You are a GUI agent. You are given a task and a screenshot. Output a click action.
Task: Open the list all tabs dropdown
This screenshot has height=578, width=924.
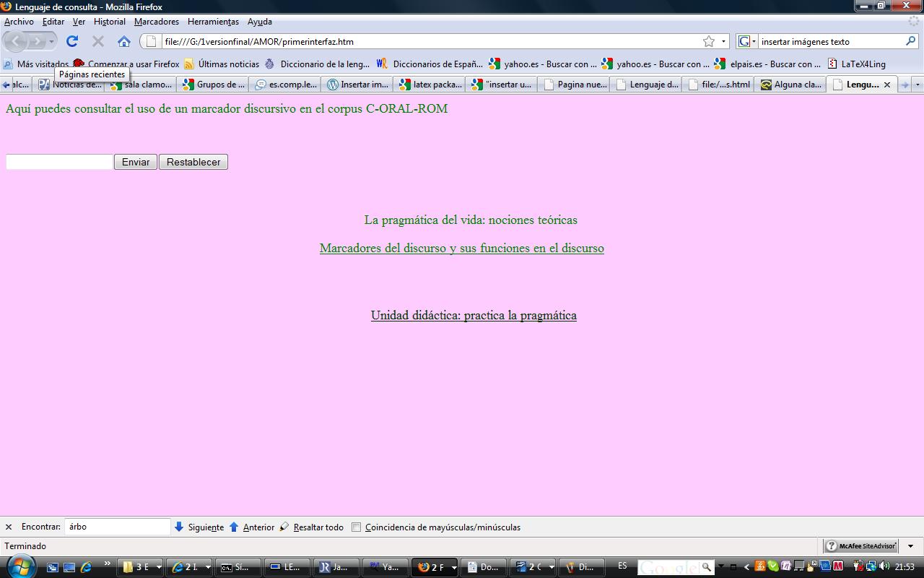(x=918, y=85)
